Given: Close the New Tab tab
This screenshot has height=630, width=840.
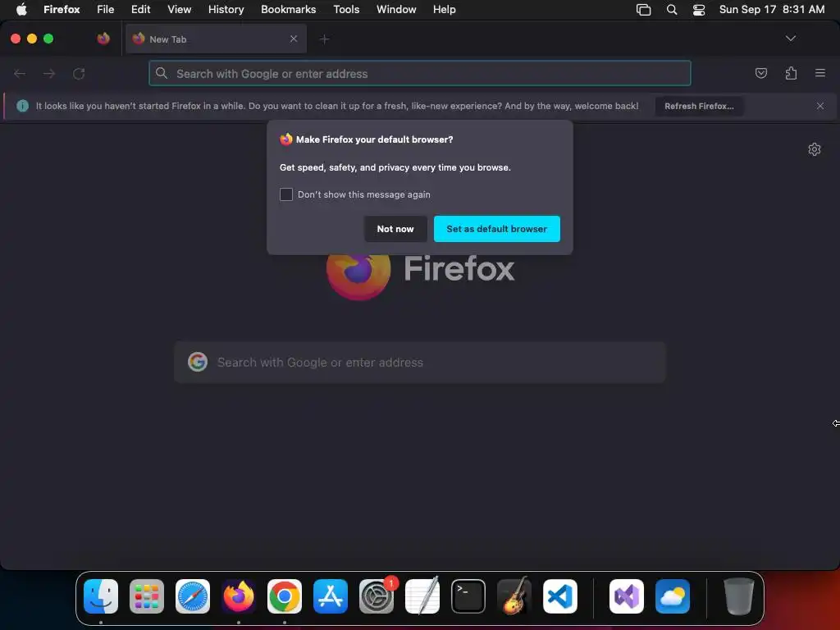Looking at the screenshot, I should (294, 39).
